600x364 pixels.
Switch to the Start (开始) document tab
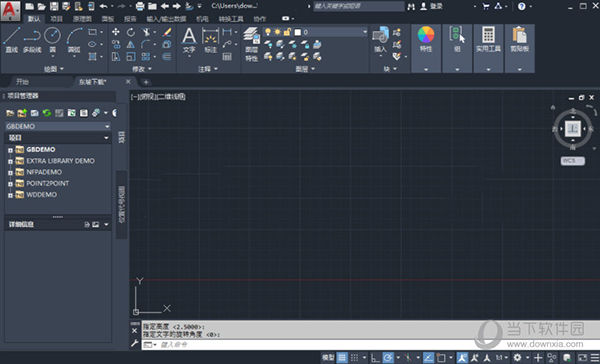point(23,82)
